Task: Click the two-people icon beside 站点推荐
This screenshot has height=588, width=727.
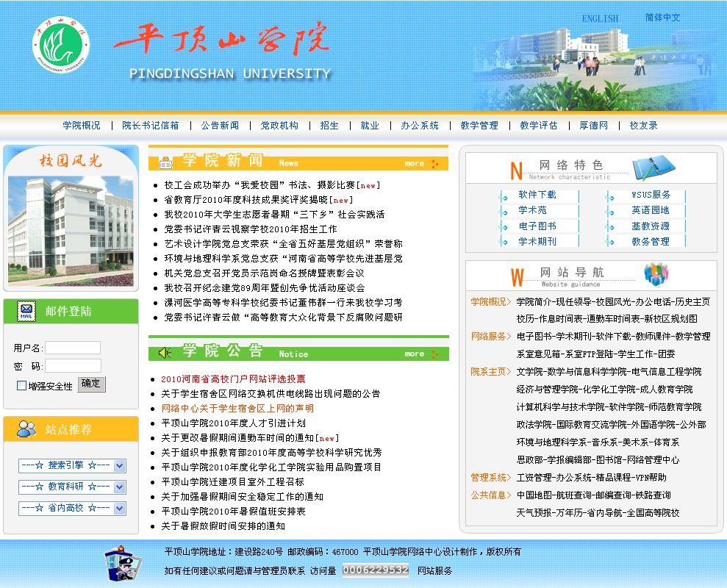Action: [x=26, y=429]
